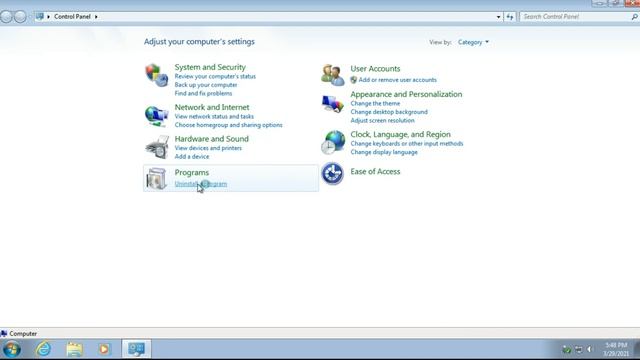Open Appearance and Personalization heading
Screen dimensions: 640x360
[406, 94]
